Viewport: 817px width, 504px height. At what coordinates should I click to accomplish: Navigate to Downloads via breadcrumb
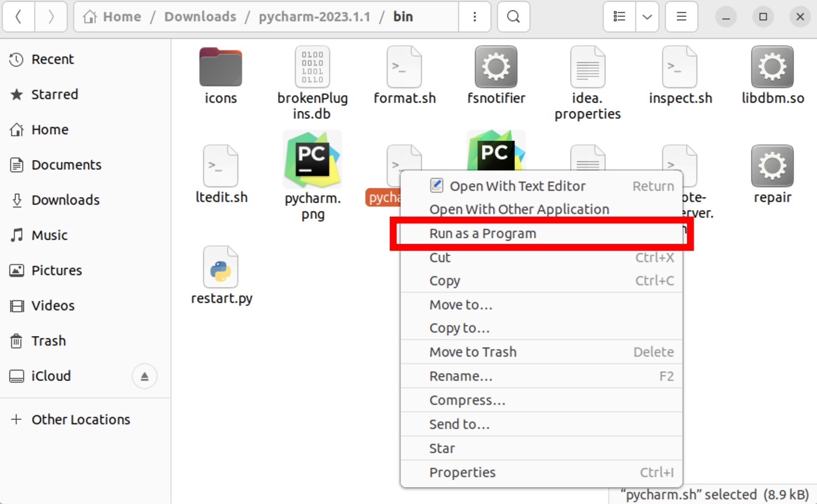pos(200,16)
